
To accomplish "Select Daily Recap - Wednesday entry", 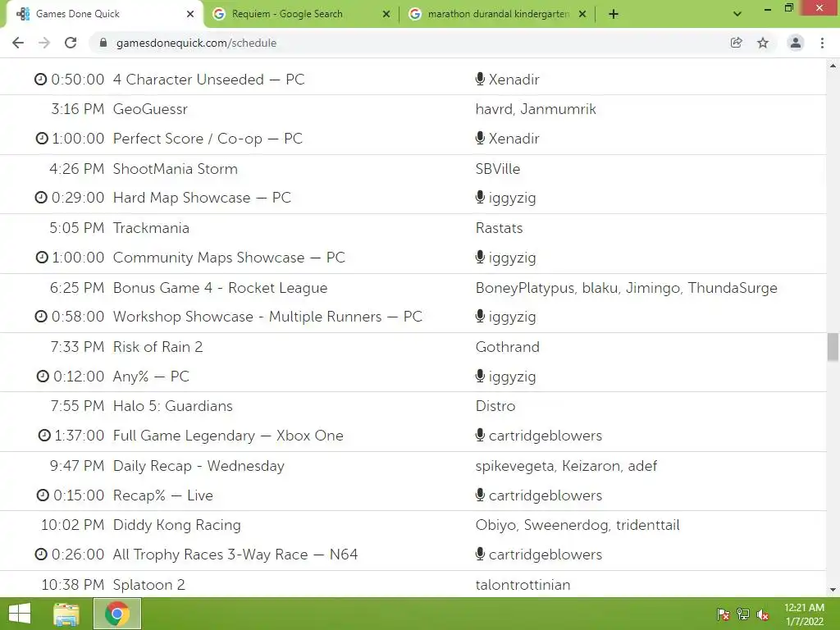I will click(x=199, y=466).
